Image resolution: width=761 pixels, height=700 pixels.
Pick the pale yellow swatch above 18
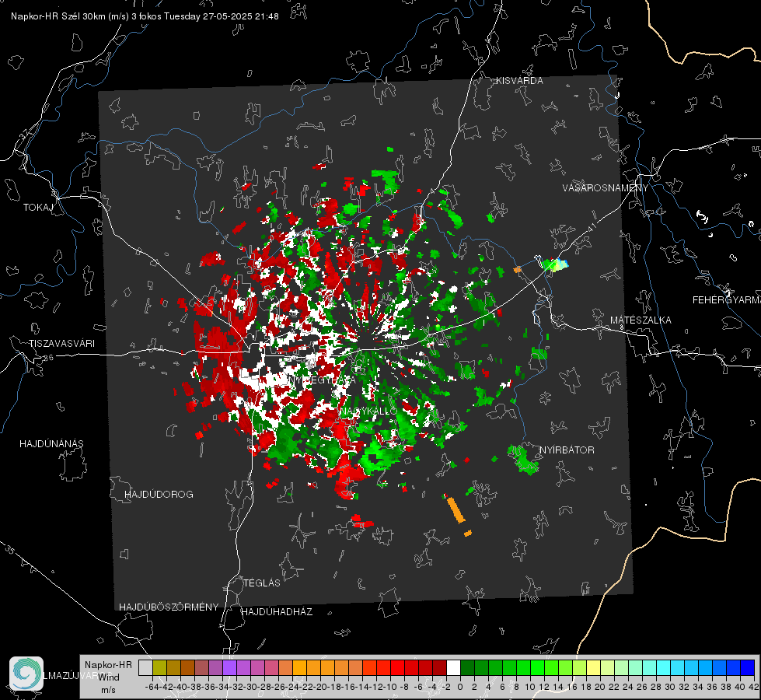click(x=594, y=667)
